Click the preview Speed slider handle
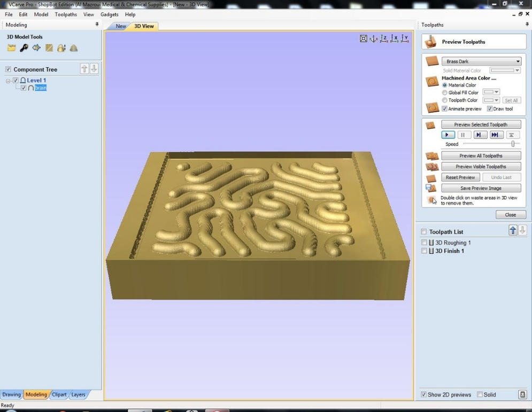532x412 pixels. click(x=513, y=144)
